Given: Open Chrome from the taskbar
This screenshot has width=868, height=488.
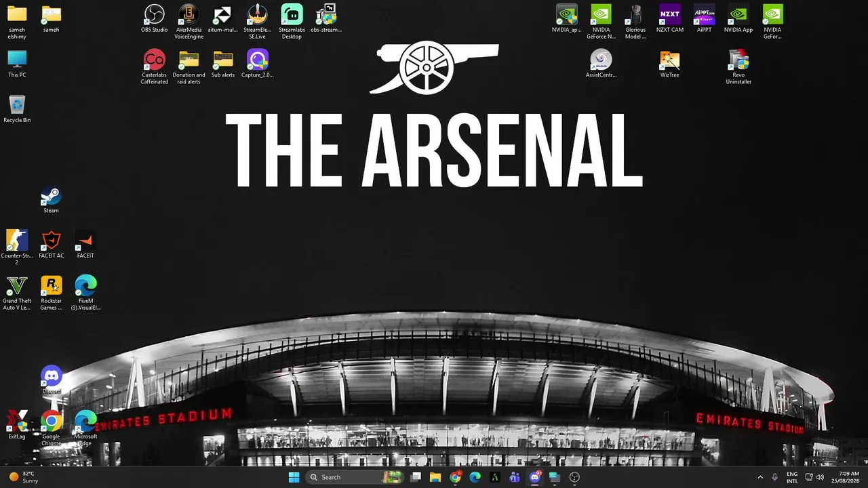Looking at the screenshot, I should click(x=455, y=477).
